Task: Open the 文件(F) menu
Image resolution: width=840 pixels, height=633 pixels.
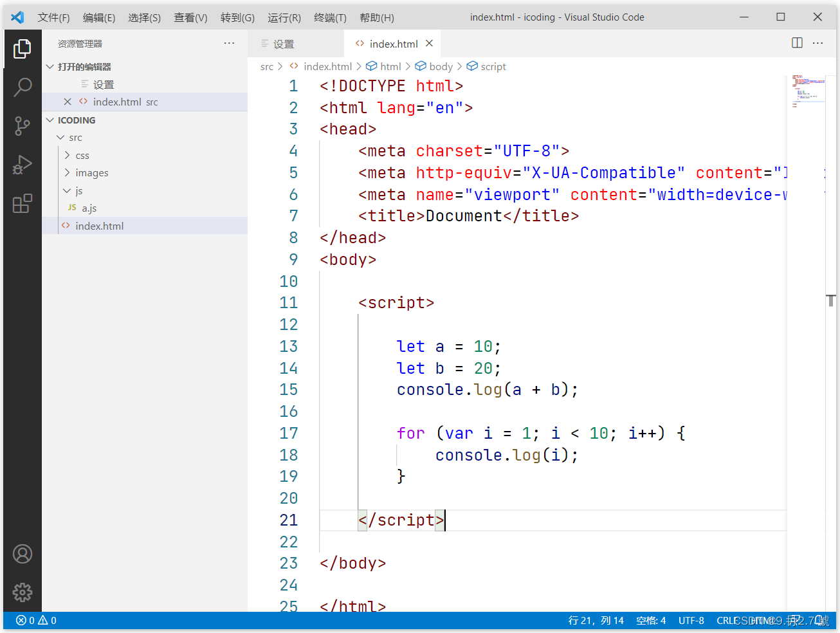Action: (x=53, y=17)
